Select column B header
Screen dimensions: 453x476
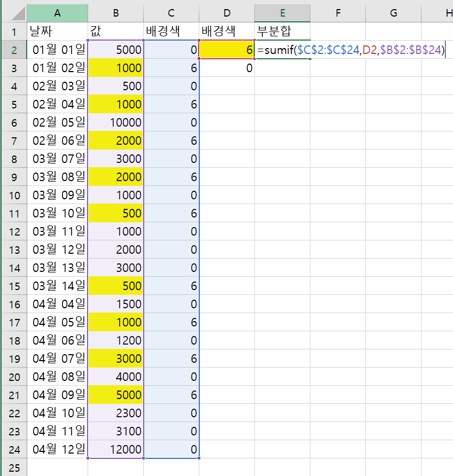pos(116,13)
